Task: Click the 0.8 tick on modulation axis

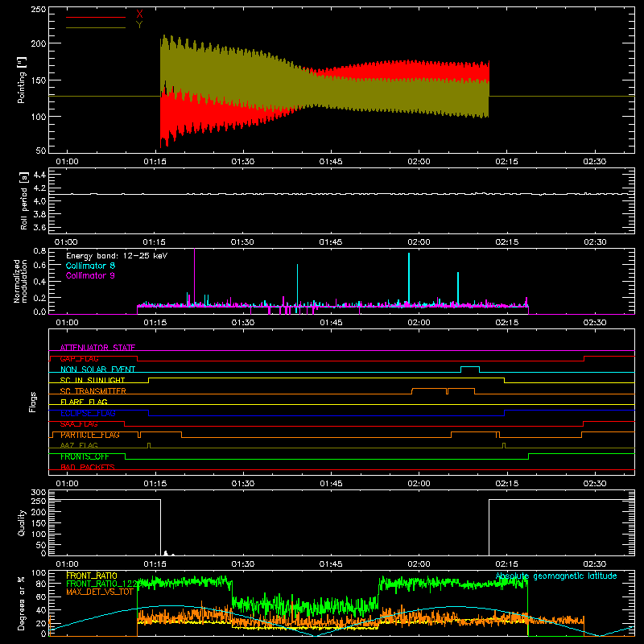Action: coord(39,251)
